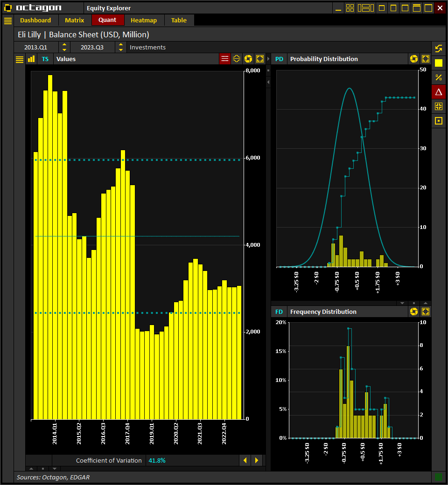Click the swap arrows icon in right sidebar

tap(439, 48)
